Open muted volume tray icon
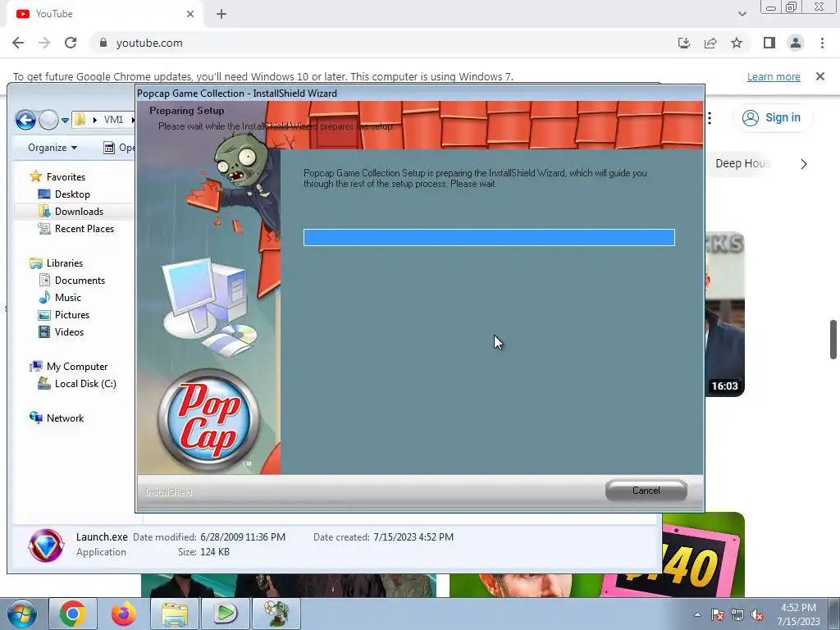Screen dimensions: 840x630 (x=757, y=614)
